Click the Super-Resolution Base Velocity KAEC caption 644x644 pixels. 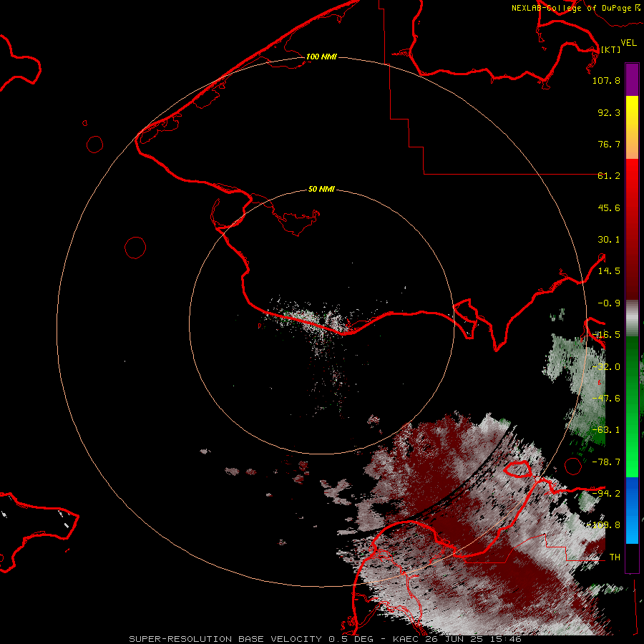click(326, 639)
